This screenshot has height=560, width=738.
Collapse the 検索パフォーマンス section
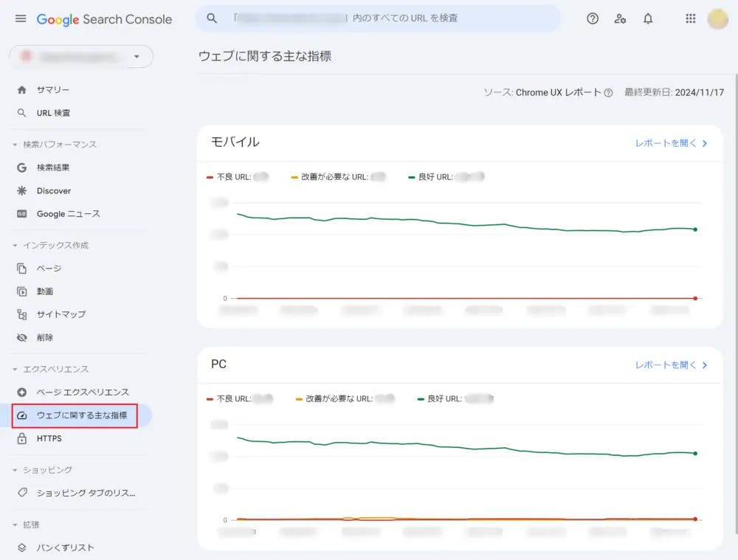click(x=55, y=145)
